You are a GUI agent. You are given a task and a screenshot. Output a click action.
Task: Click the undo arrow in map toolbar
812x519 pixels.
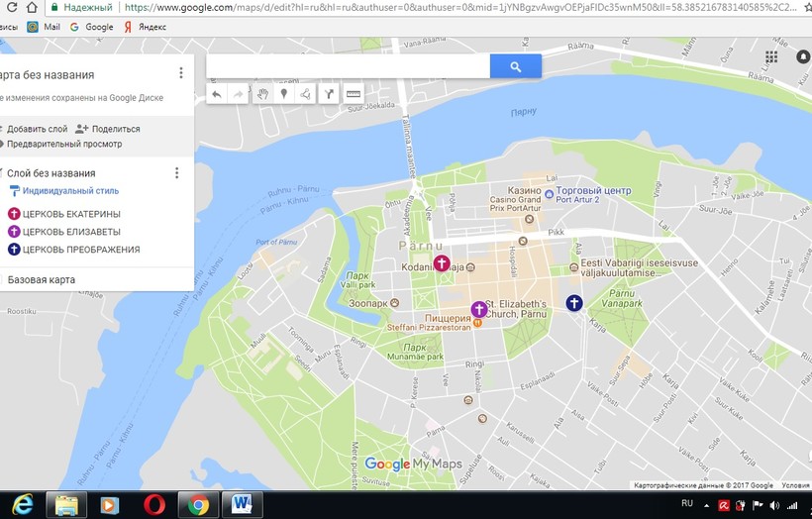(x=217, y=94)
